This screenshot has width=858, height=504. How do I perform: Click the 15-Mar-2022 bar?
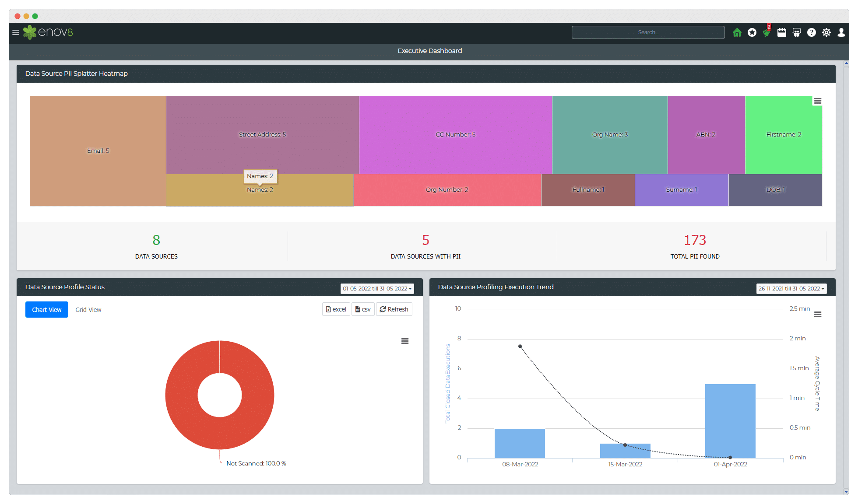[625, 451]
